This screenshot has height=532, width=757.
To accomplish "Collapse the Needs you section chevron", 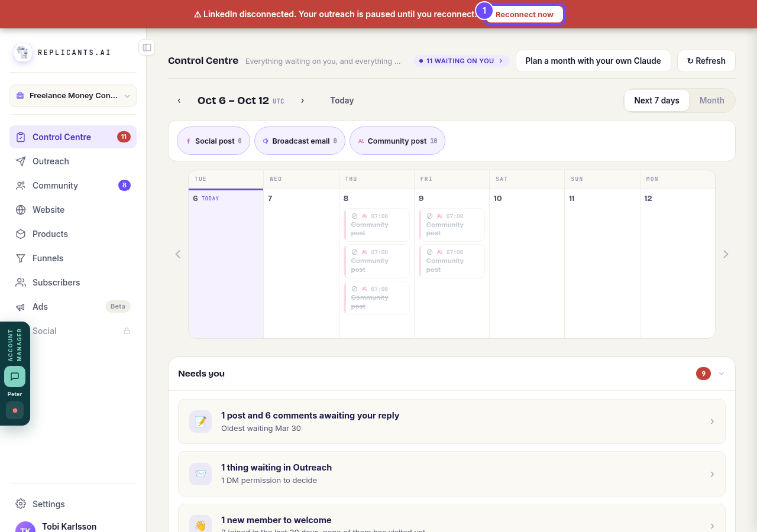I will point(722,374).
